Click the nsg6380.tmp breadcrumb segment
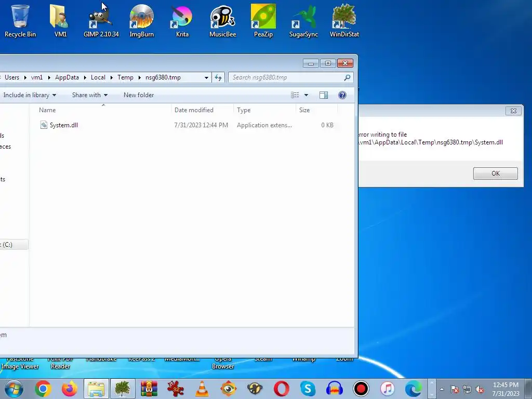 pyautogui.click(x=163, y=77)
